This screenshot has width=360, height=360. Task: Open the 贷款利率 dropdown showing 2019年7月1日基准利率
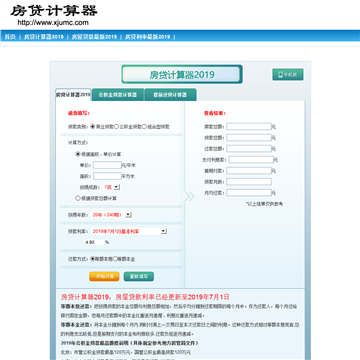(x=129, y=231)
